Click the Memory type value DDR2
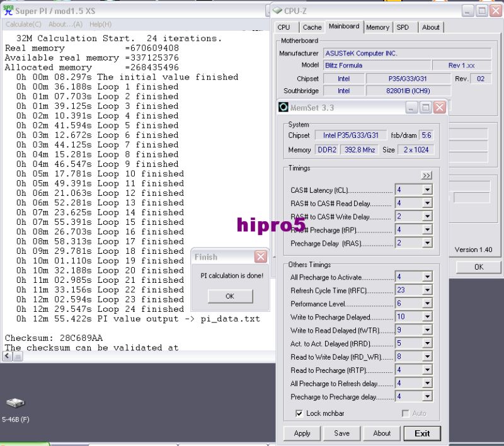The width and height of the screenshot is (504, 446). point(327,150)
